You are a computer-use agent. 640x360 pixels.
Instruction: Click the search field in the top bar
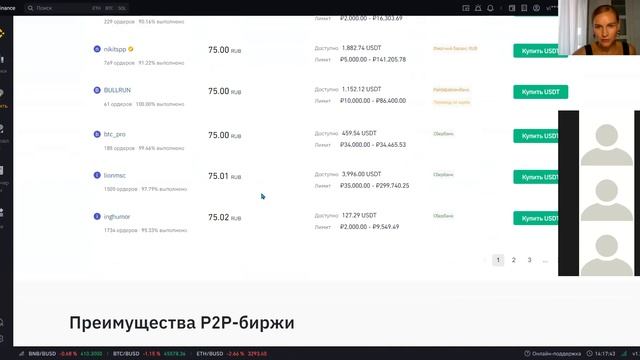(77, 8)
